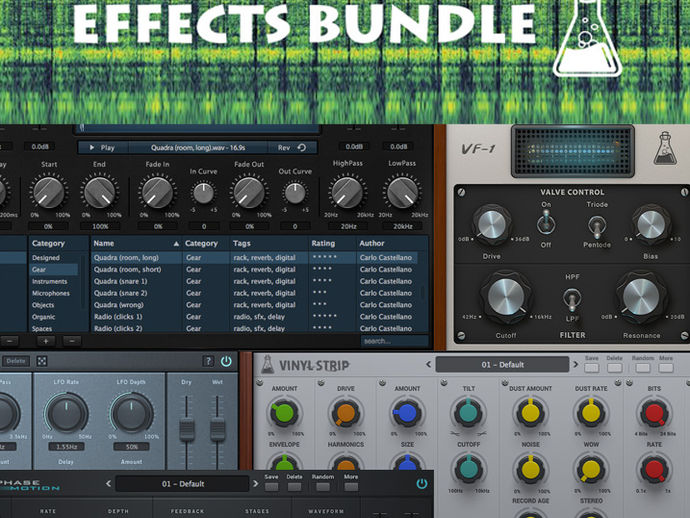Toggle the section LED beside TILT label
Screen dimensions: 690x518
click(444, 383)
